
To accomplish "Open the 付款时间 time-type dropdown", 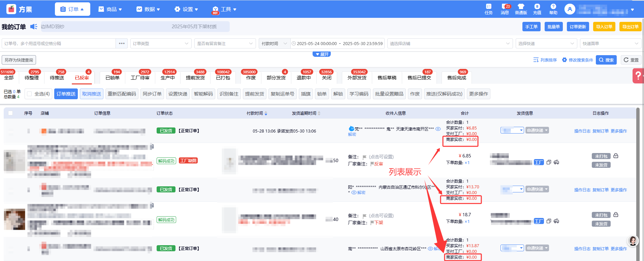I will (x=275, y=43).
